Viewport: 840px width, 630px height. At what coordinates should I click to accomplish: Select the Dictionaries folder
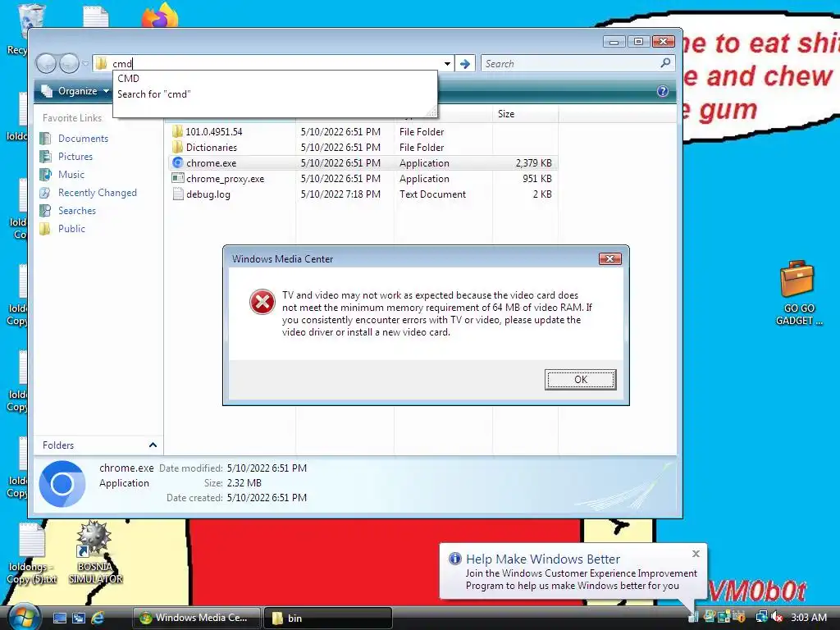[211, 148]
